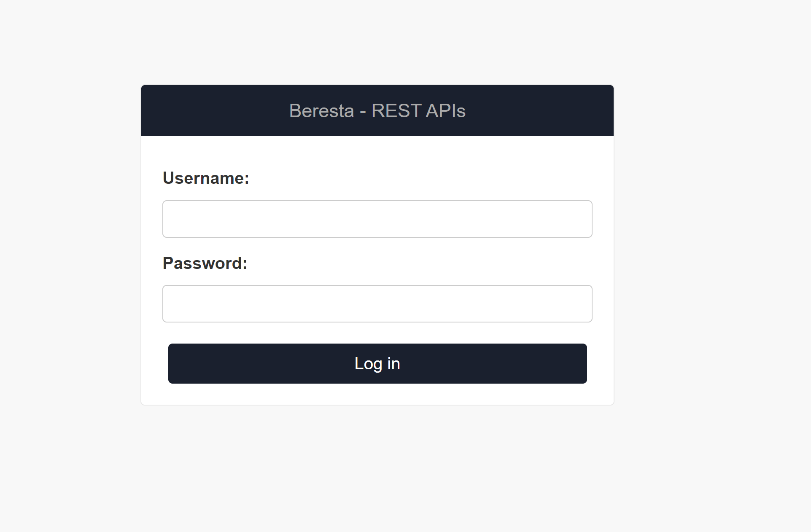Click the "Password:" label
Image resolution: width=811 pixels, height=532 pixels.
click(205, 263)
